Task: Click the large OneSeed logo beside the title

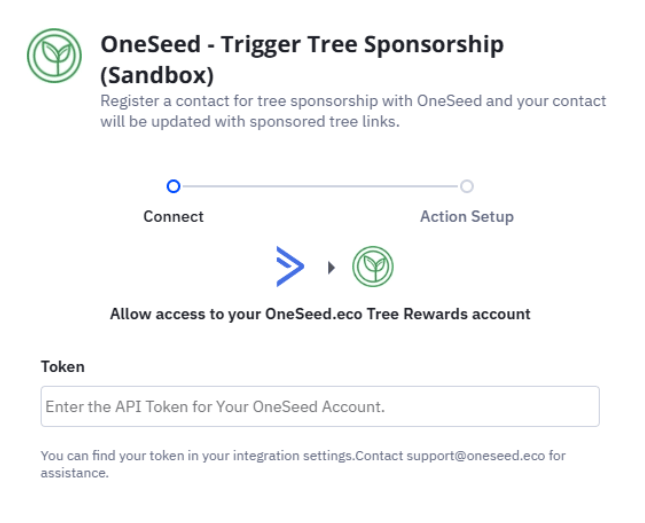Action: [54, 56]
